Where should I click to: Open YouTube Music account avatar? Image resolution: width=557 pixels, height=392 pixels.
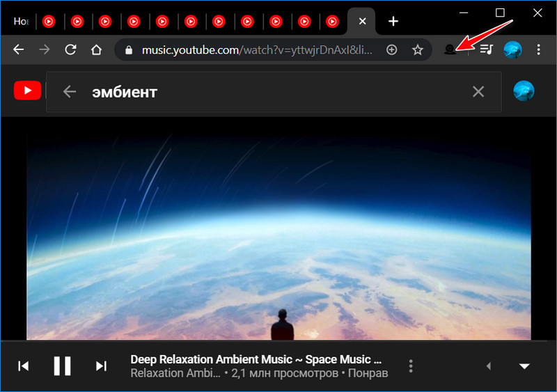[524, 91]
